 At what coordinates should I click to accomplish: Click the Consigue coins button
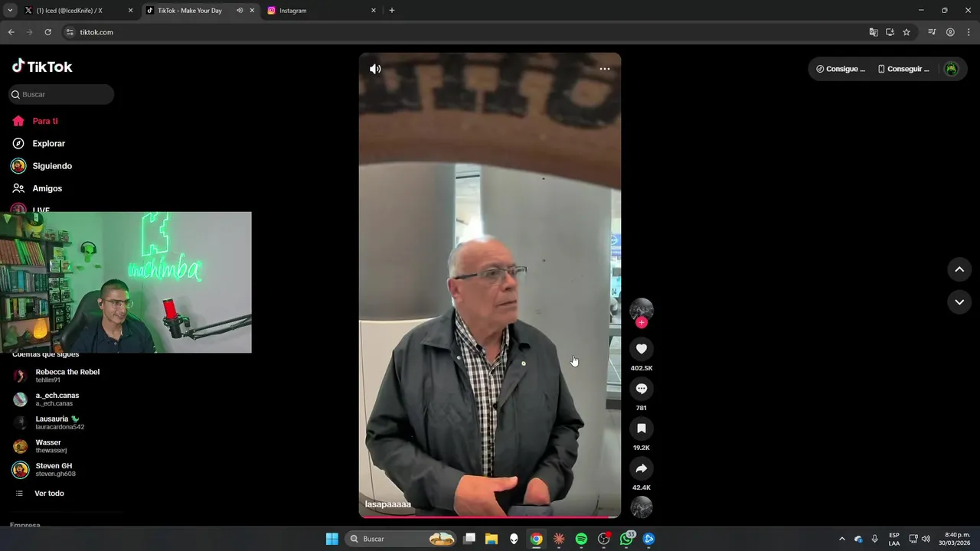click(841, 69)
